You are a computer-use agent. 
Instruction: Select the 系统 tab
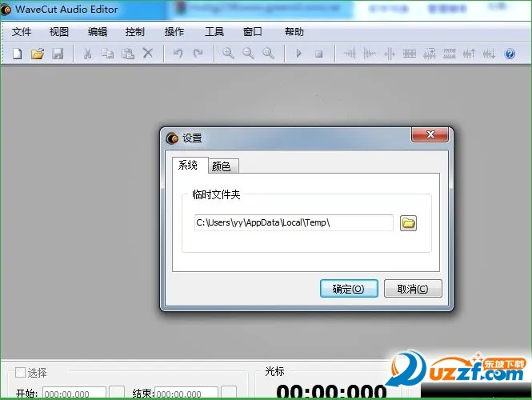[x=188, y=166]
